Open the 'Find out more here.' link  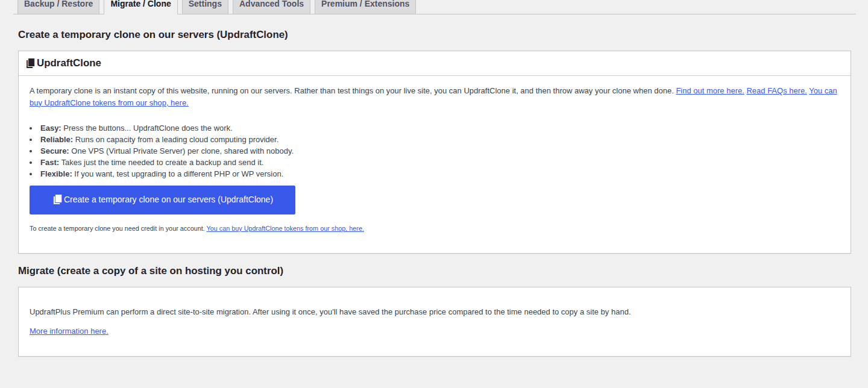(x=710, y=91)
